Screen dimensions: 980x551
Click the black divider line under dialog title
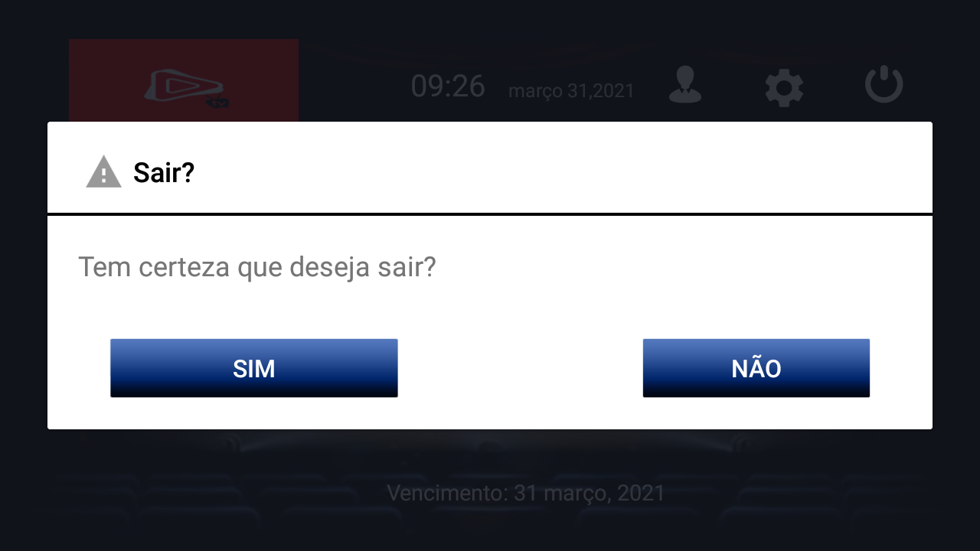[x=490, y=214]
